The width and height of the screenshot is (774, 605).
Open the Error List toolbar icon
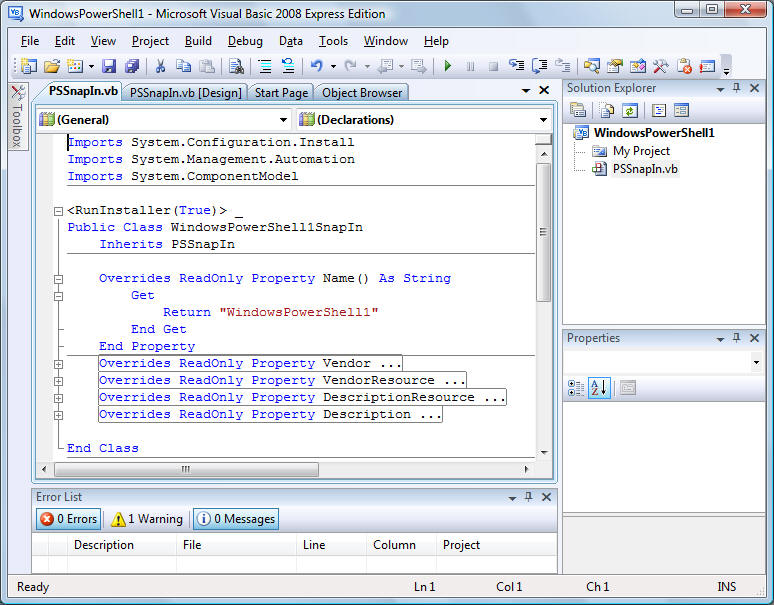coord(684,66)
